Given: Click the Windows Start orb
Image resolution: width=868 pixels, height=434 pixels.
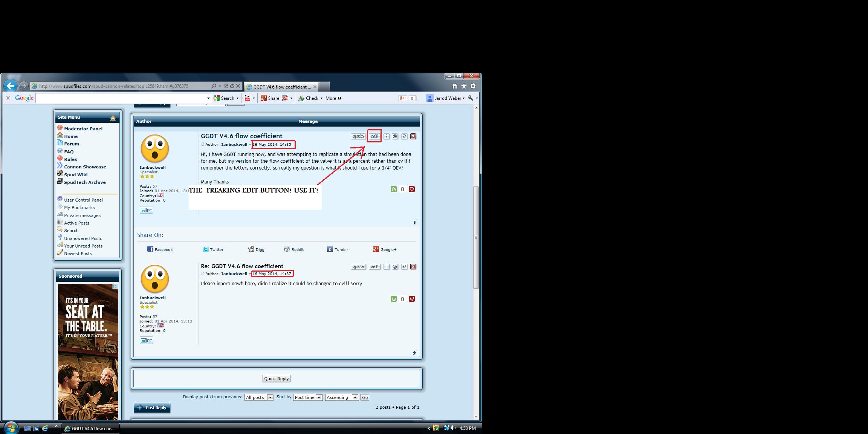Looking at the screenshot, I should click(11, 428).
